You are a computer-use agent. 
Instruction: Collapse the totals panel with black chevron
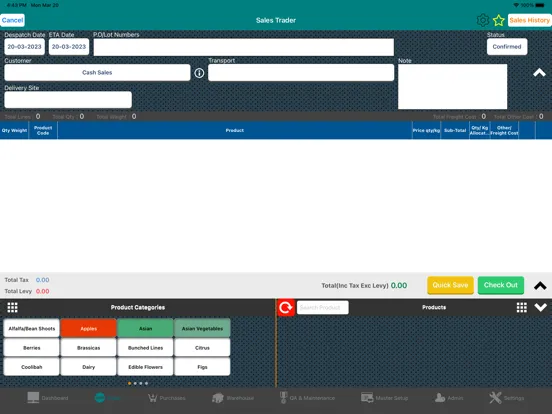pyautogui.click(x=540, y=286)
